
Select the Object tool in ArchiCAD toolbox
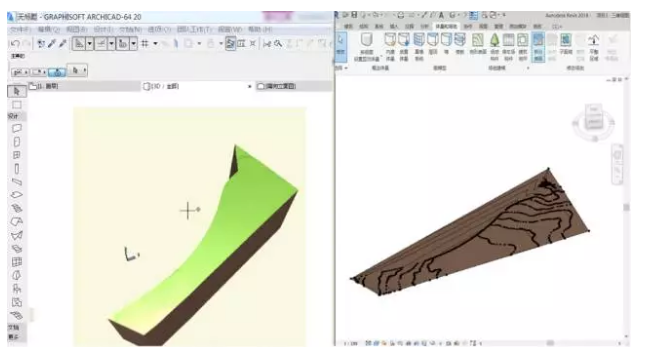(16, 288)
